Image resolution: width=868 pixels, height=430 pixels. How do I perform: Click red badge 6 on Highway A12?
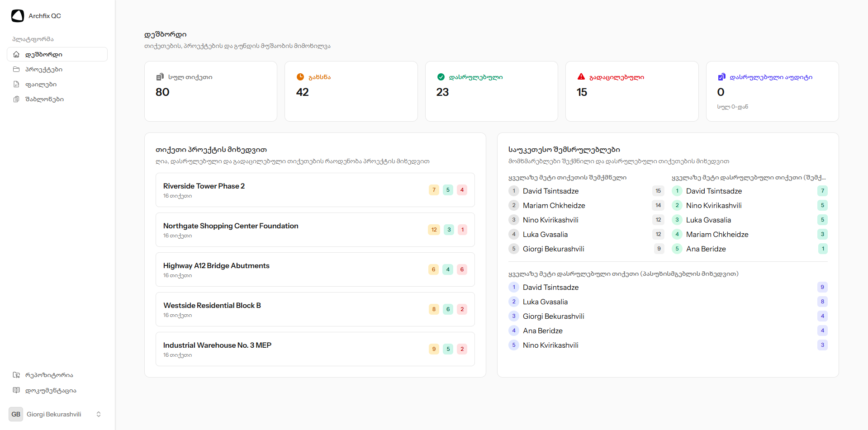pos(462,269)
